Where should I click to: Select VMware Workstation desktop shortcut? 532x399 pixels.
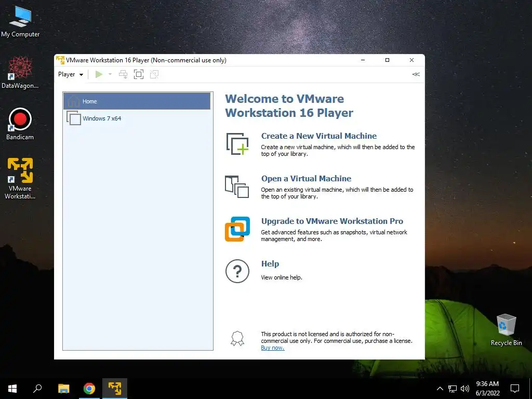20,178
